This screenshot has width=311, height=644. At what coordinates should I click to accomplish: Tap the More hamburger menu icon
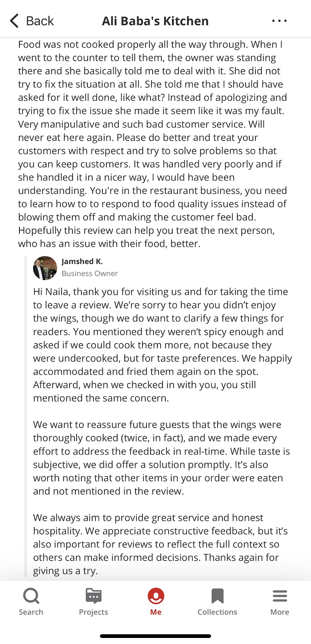280,596
